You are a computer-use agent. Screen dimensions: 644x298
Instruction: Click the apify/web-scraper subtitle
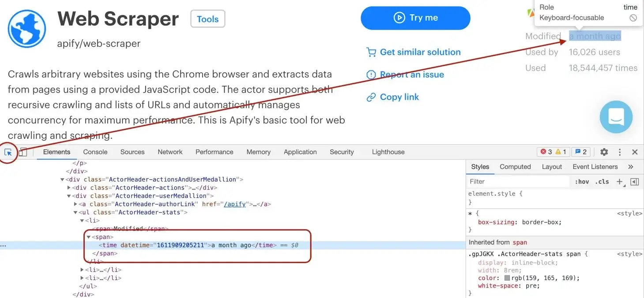point(99,44)
